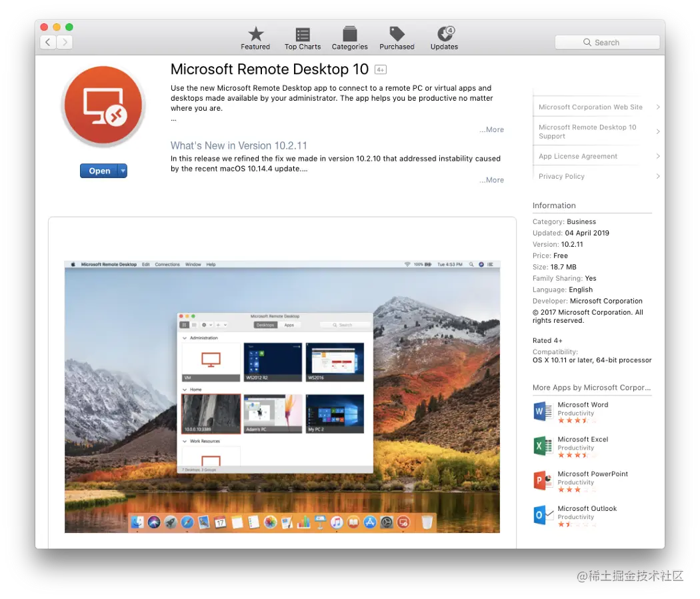The image size is (700, 599).
Task: Expand the app description with More
Action: pyautogui.click(x=492, y=129)
